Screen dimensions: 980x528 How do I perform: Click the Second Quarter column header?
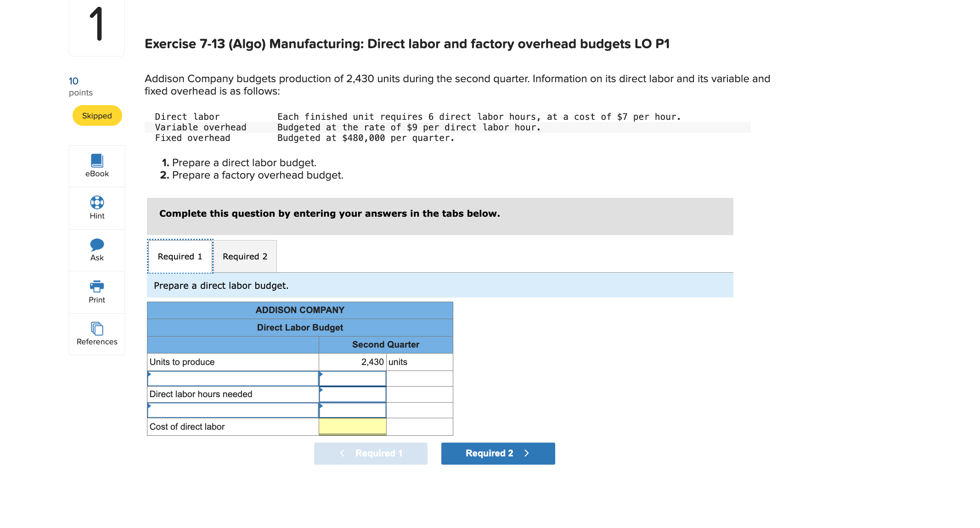click(x=386, y=345)
